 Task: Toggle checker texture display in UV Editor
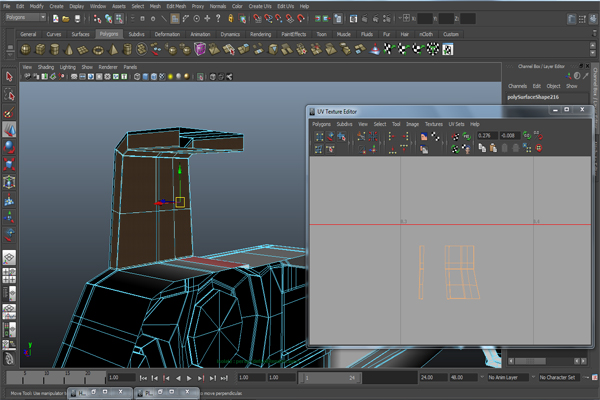coord(435,136)
